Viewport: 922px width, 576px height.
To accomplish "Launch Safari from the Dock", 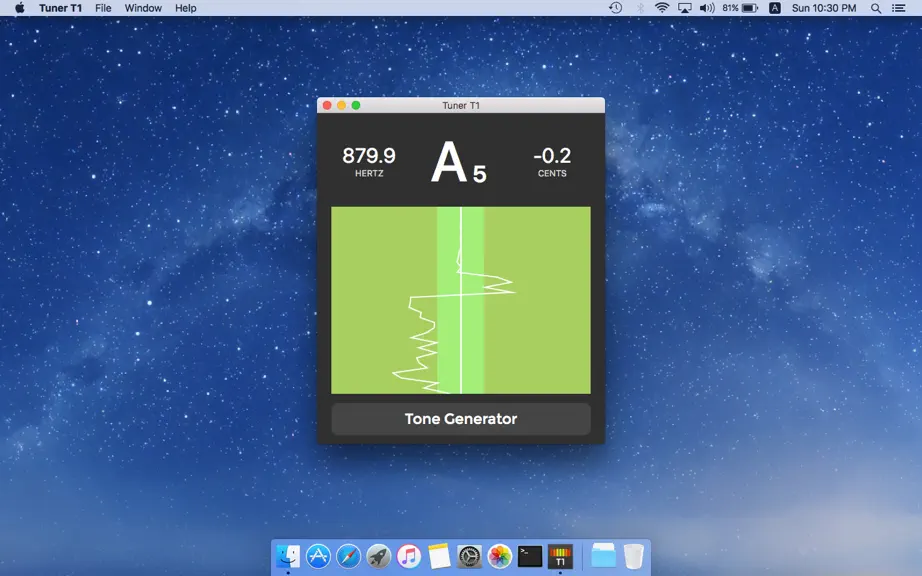I will [x=348, y=556].
